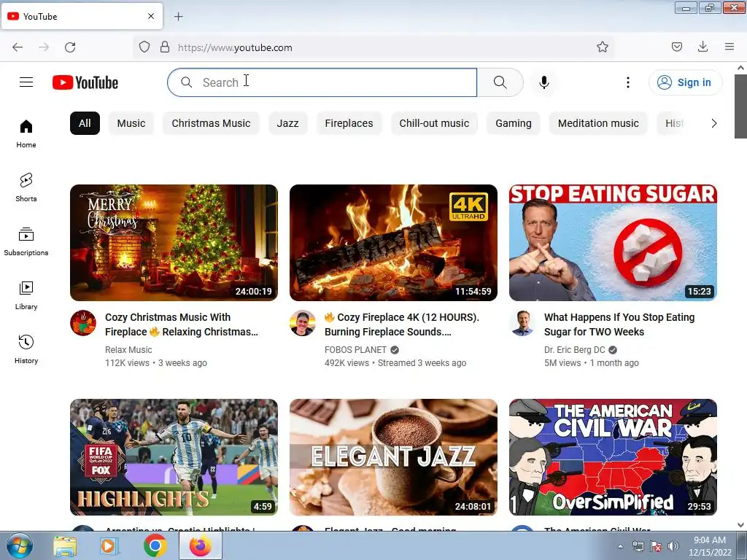747x560 pixels.
Task: Select the All filter chip
Action: pos(85,123)
